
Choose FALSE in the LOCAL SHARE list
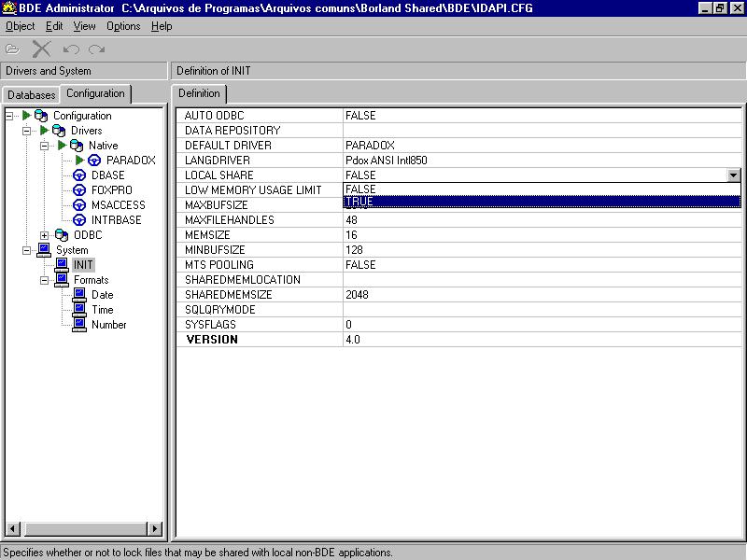pyautogui.click(x=542, y=189)
